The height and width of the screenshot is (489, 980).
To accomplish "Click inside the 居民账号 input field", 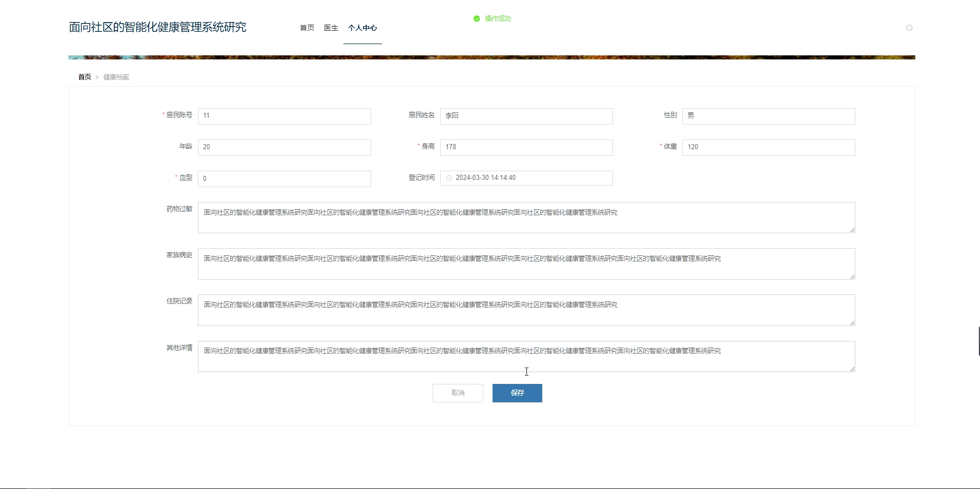I will click(284, 116).
